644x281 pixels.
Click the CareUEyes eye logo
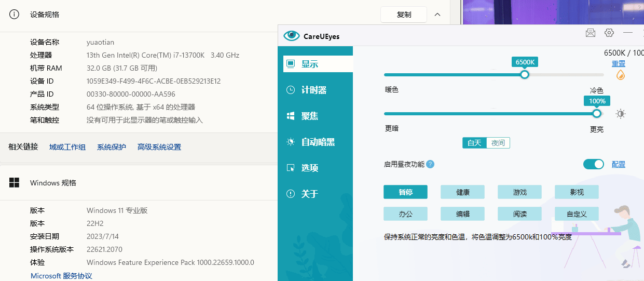292,36
